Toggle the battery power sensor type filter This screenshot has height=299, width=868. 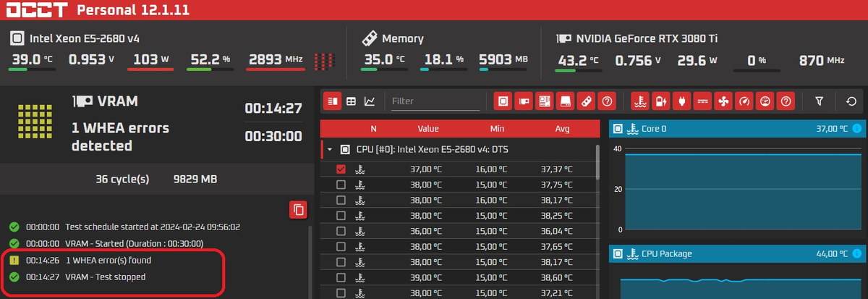click(660, 101)
